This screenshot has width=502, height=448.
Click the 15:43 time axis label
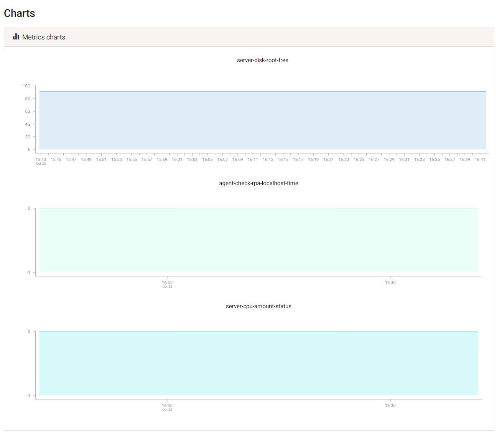41,159
